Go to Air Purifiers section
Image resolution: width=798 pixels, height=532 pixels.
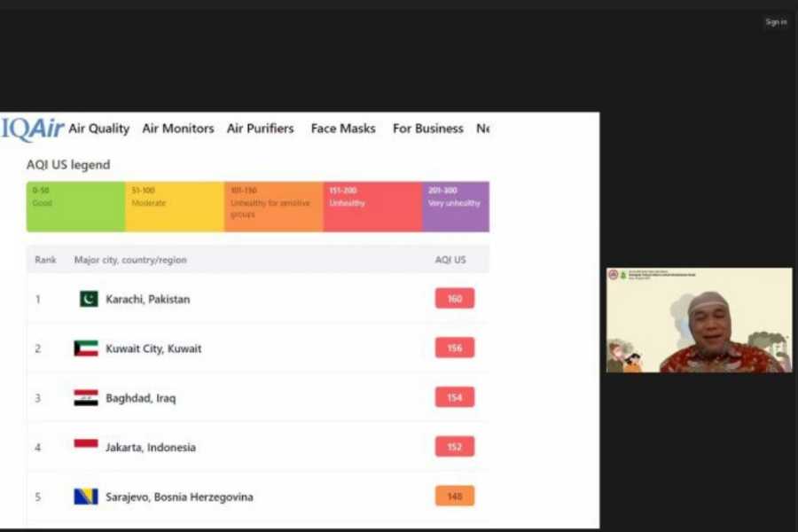point(260,129)
